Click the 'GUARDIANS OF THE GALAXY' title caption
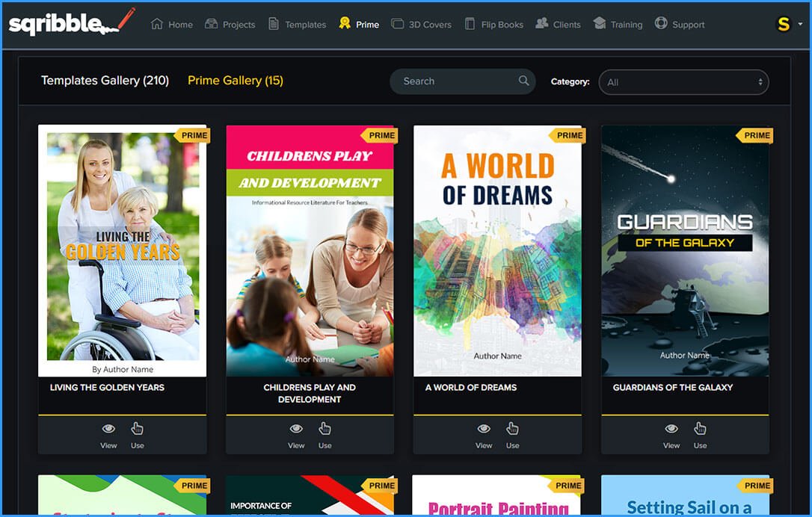The height and width of the screenshot is (517, 812). pyautogui.click(x=673, y=387)
